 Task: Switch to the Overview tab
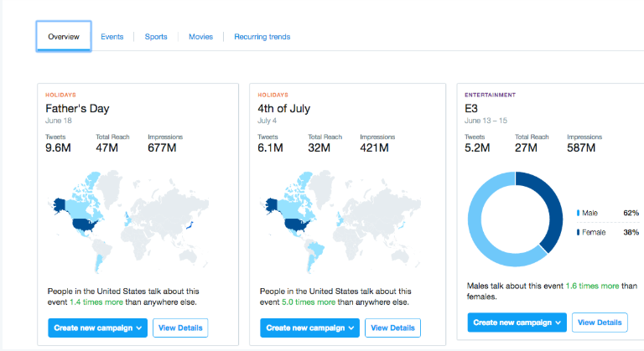(64, 37)
